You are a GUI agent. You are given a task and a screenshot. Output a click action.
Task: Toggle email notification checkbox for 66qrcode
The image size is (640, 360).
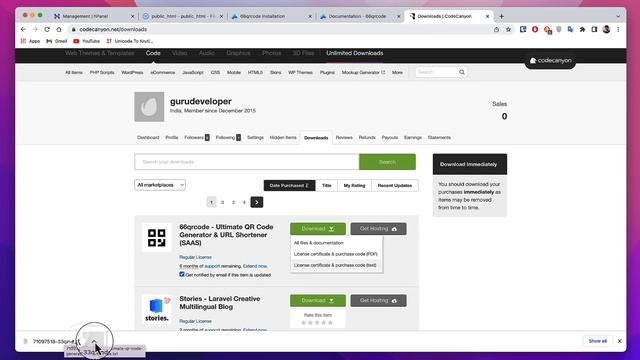[182, 274]
